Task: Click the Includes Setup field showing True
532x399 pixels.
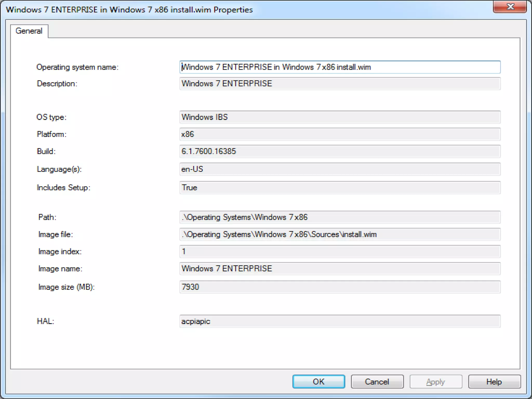Action: (340, 188)
